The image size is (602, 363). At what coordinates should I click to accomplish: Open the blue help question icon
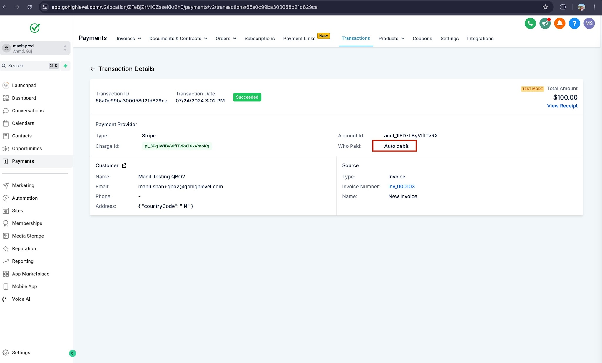click(574, 23)
